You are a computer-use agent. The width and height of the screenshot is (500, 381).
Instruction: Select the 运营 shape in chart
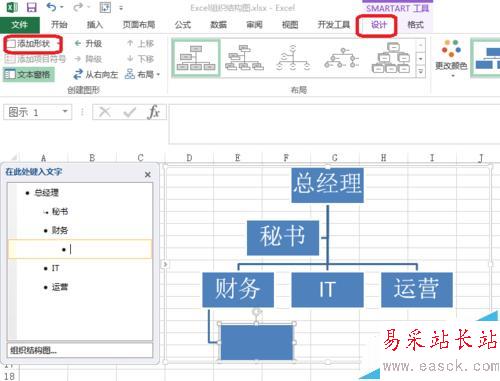[x=417, y=290]
